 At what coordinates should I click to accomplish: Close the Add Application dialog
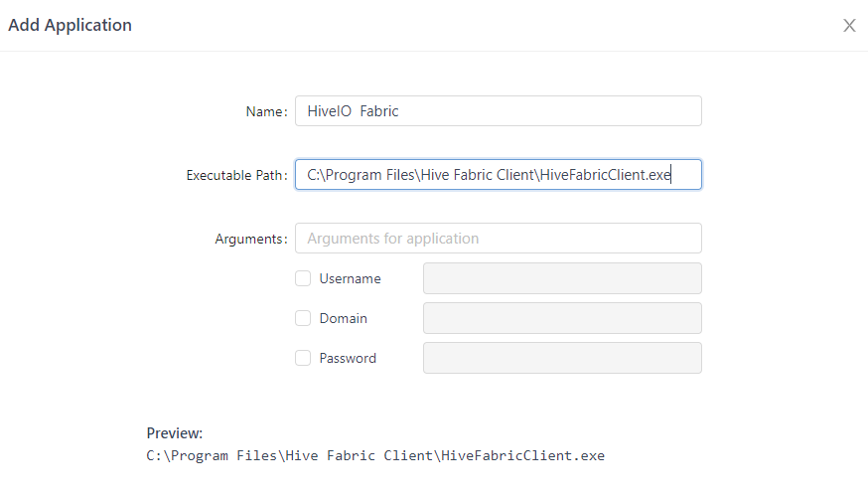[x=849, y=26]
